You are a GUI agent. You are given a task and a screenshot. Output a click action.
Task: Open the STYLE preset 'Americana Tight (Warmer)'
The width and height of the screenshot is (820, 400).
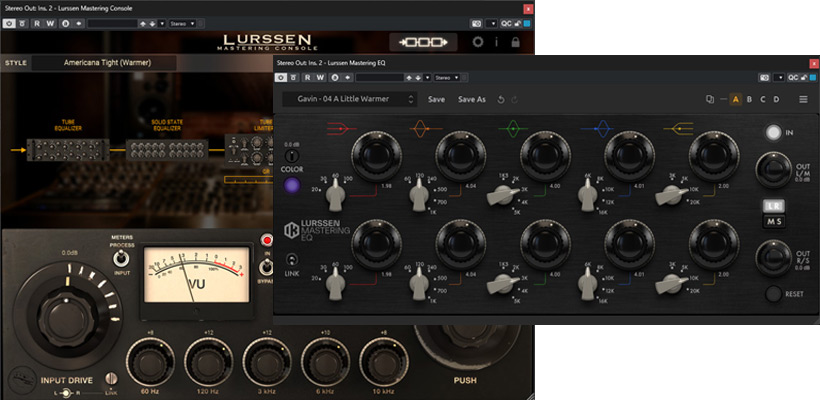104,63
